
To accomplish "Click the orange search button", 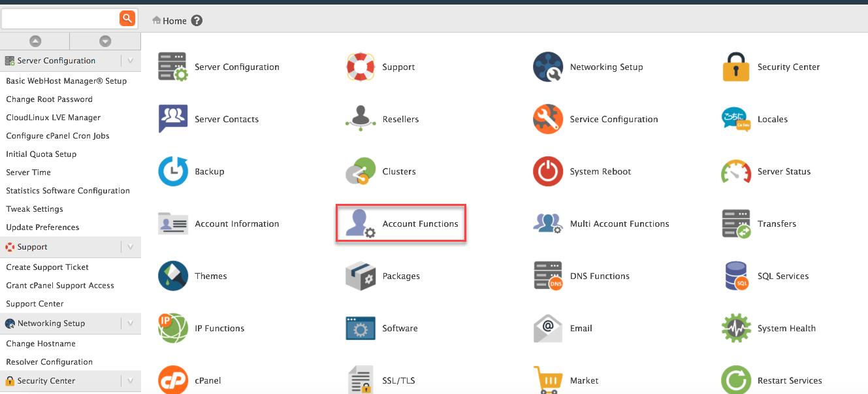I will (x=127, y=18).
